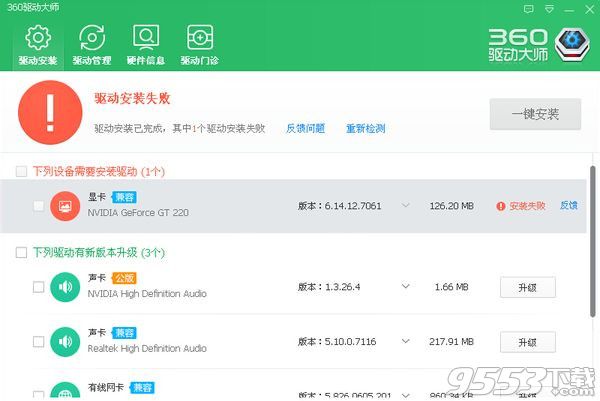The width and height of the screenshot is (600, 401).
Task: Open the feedback message icon in the title bar
Action: (528, 9)
